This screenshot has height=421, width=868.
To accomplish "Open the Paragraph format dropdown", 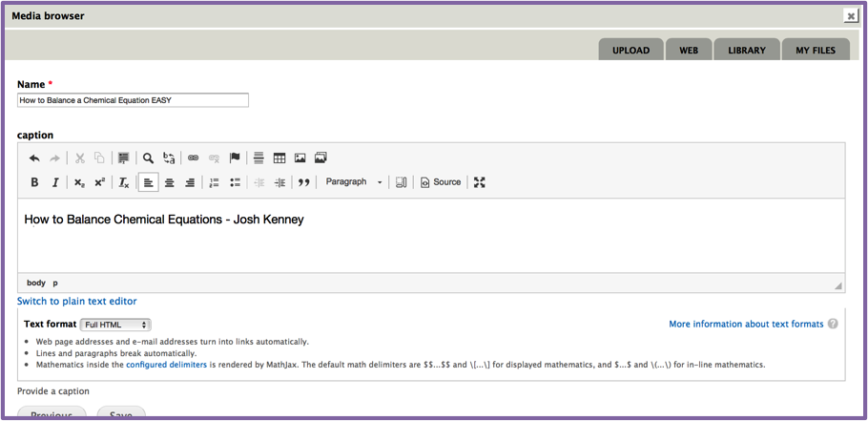I will 353,182.
